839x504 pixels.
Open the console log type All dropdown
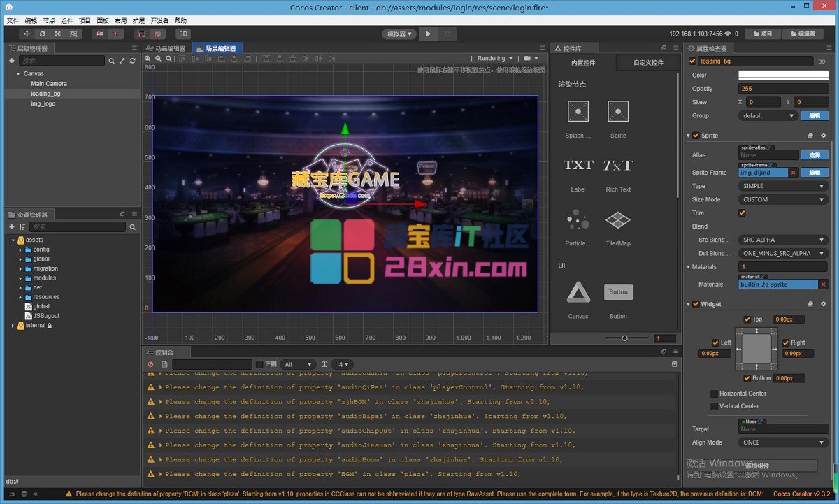pyautogui.click(x=298, y=364)
